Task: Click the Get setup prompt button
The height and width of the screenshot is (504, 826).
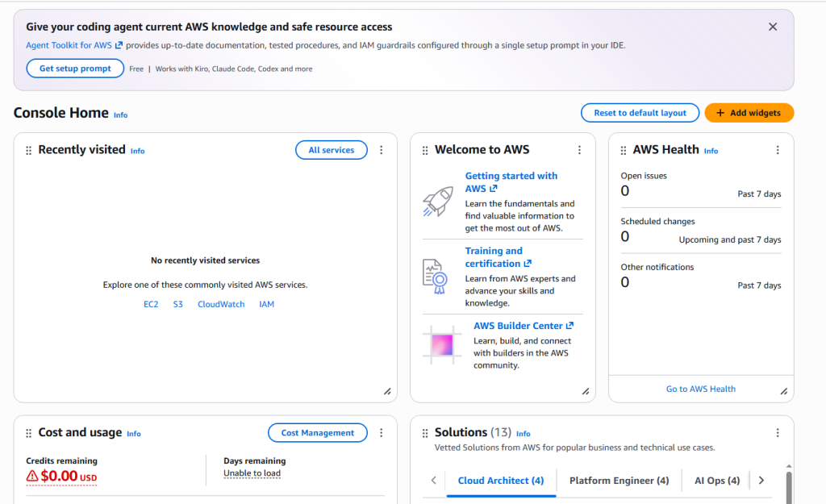Action: (75, 69)
